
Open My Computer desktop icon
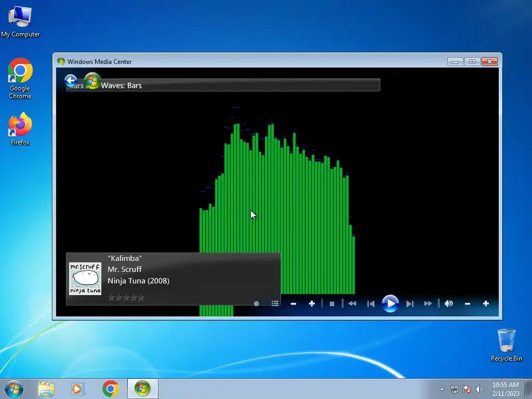(20, 21)
